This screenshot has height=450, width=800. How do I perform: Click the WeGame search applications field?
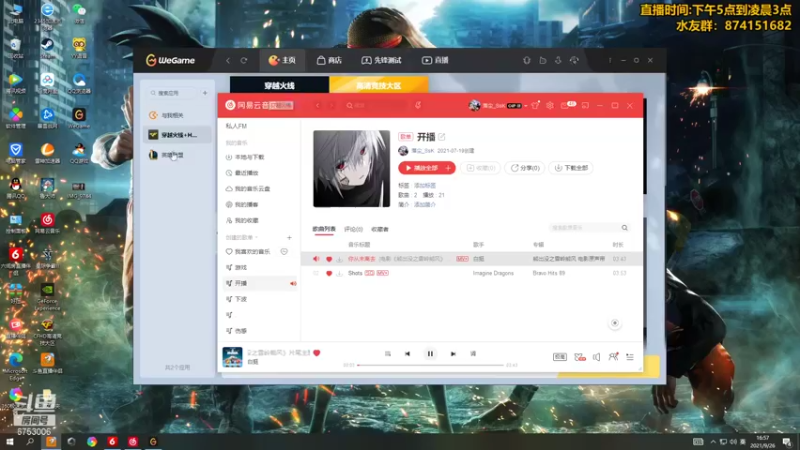(x=172, y=93)
